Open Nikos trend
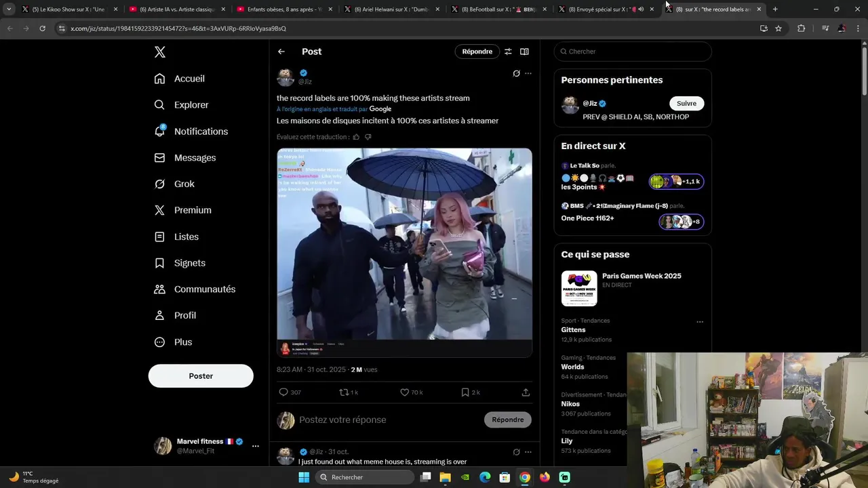The image size is (868, 488). (570, 404)
